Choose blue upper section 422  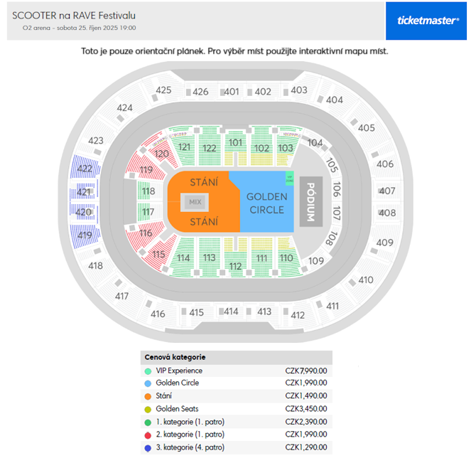pyautogui.click(x=85, y=167)
